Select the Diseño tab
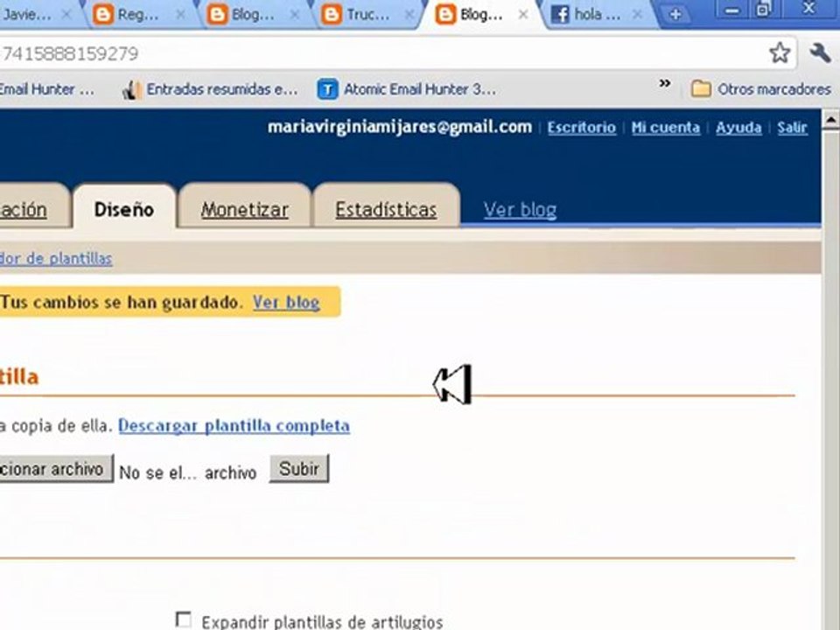The image size is (840, 630). point(123,209)
